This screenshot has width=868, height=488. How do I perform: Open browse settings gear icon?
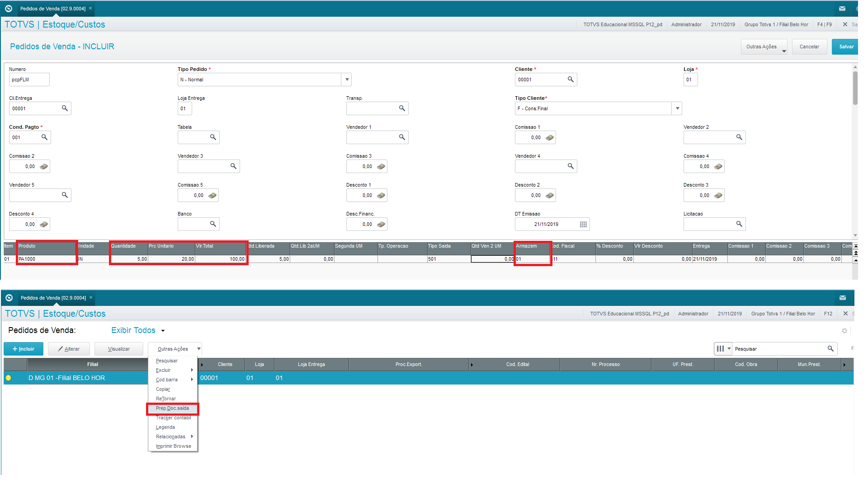point(844,331)
